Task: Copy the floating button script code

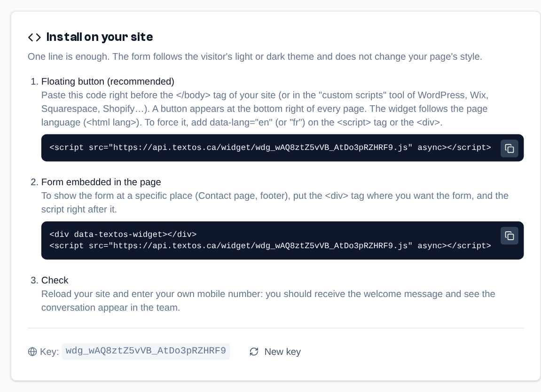Action: [x=509, y=149]
